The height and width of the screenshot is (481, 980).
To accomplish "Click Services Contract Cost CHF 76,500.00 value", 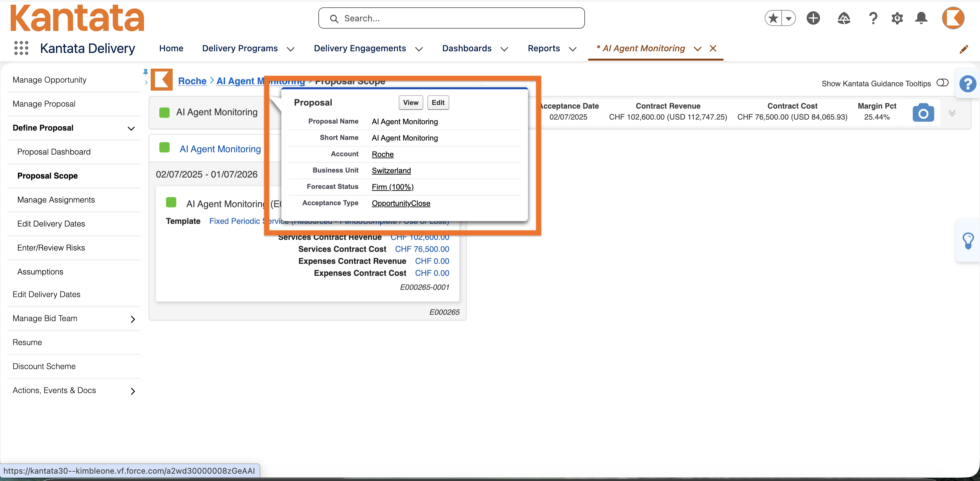I will (x=422, y=249).
